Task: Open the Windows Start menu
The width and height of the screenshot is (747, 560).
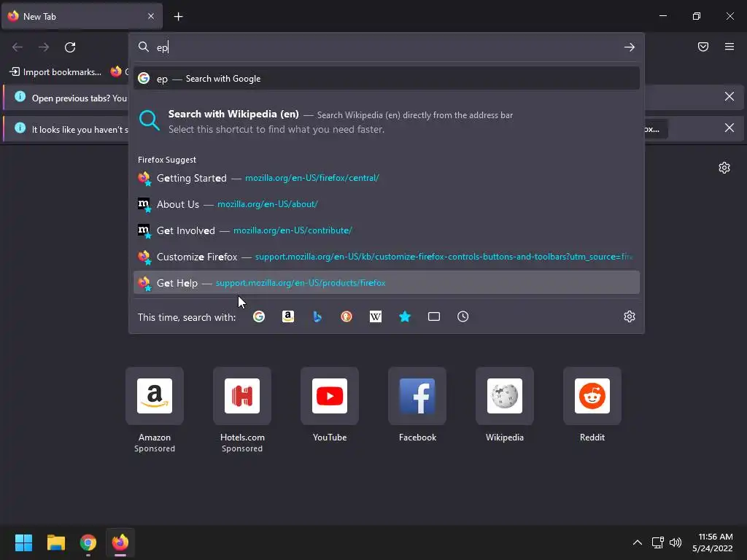Action: pyautogui.click(x=24, y=542)
